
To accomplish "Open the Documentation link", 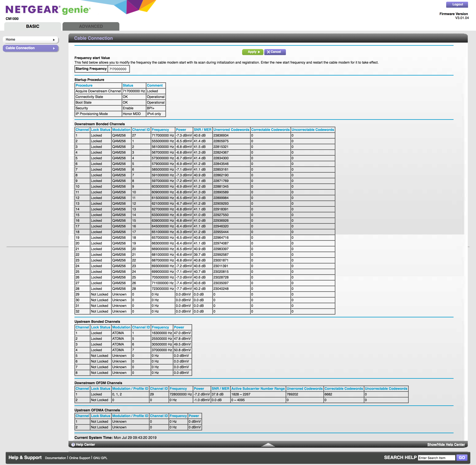I will click(x=56, y=458).
